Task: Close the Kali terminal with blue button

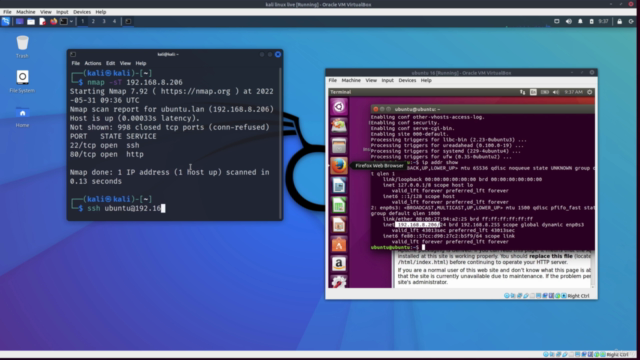Action: tap(278, 54)
